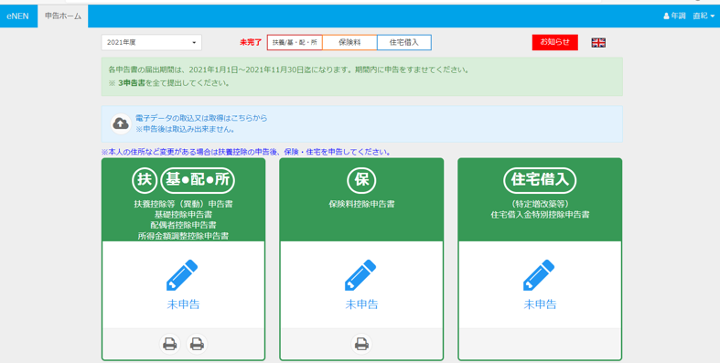The height and width of the screenshot is (364, 720).
Task: Click the eNEN logo in navbar
Action: [x=18, y=16]
